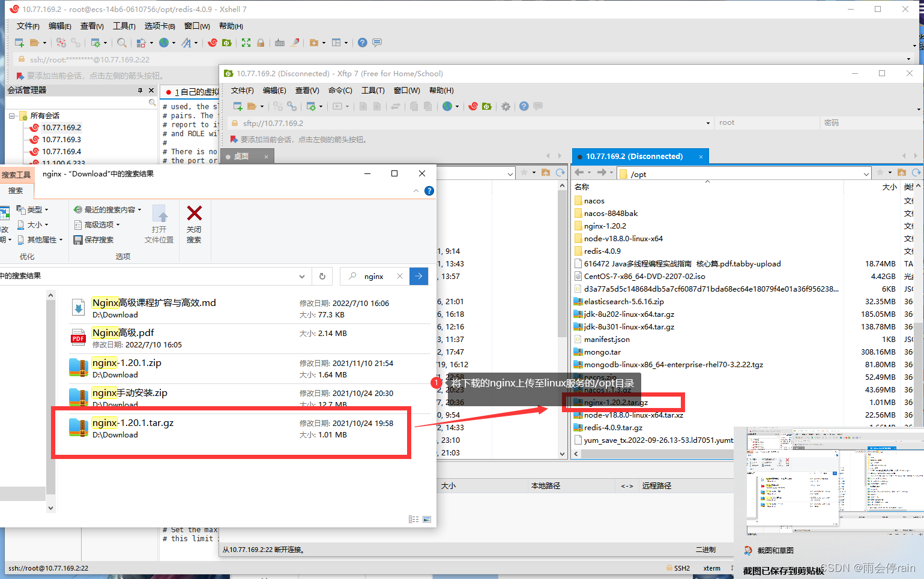Click Xshell help question mark icon

point(362,43)
